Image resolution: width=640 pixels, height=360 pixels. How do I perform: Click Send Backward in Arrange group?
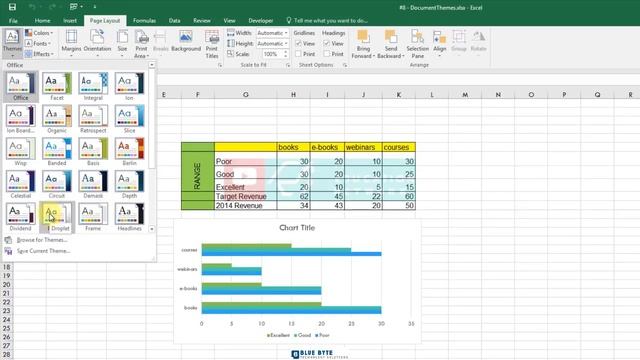[391, 43]
